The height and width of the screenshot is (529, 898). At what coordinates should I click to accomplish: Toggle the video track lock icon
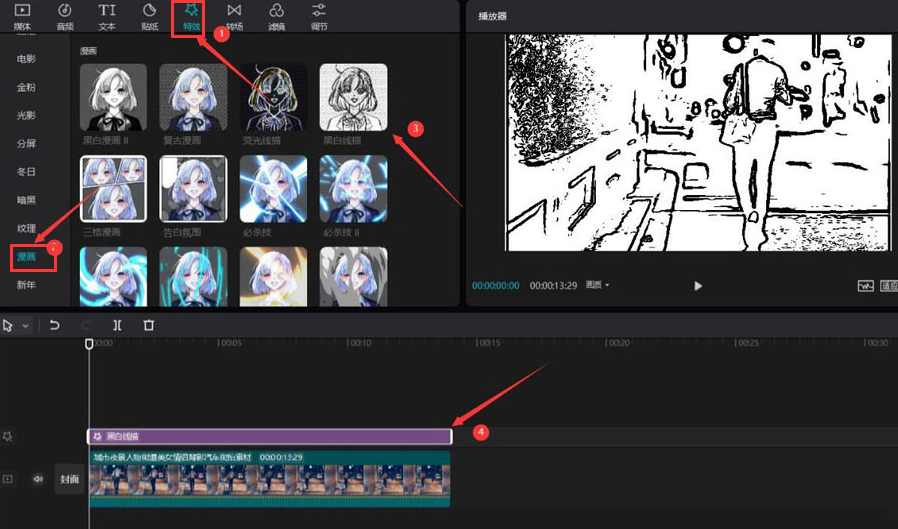point(9,479)
